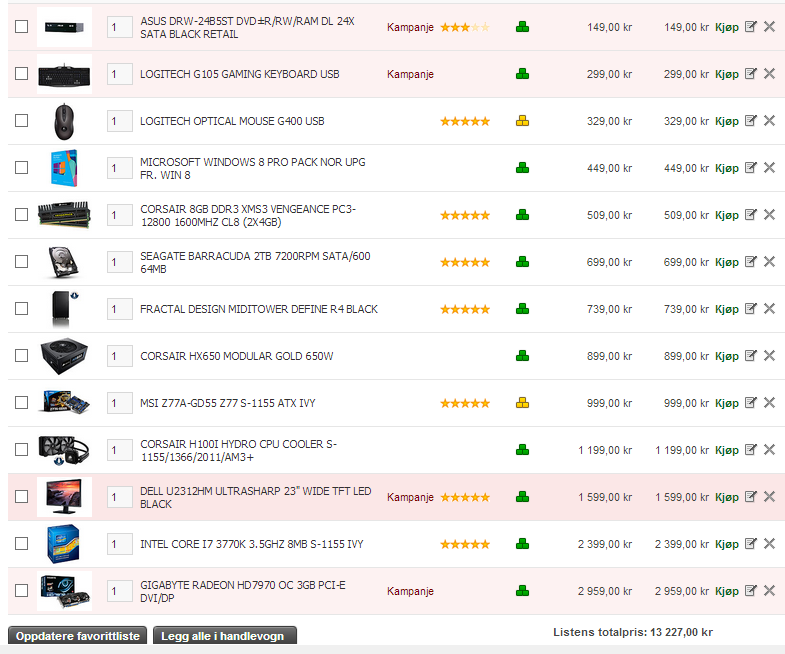The height and width of the screenshot is (654, 785).
Task: Open Intel Core i7 3770K product thumbnail
Action: [64, 544]
